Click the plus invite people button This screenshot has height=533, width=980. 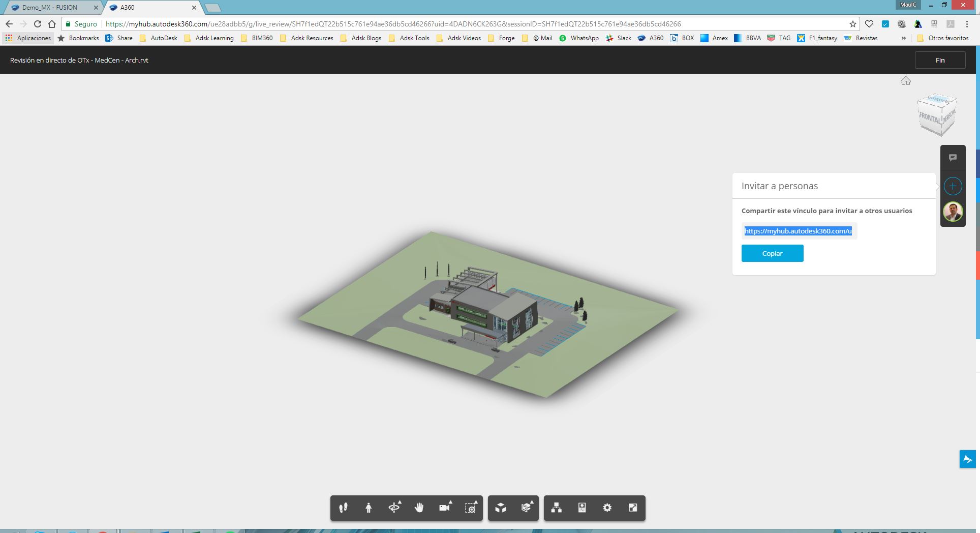pos(953,186)
